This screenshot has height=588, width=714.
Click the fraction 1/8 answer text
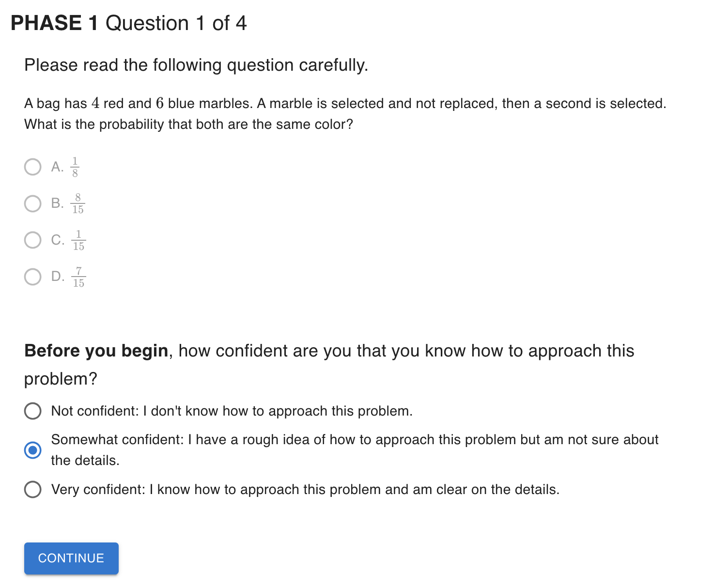pos(75,167)
